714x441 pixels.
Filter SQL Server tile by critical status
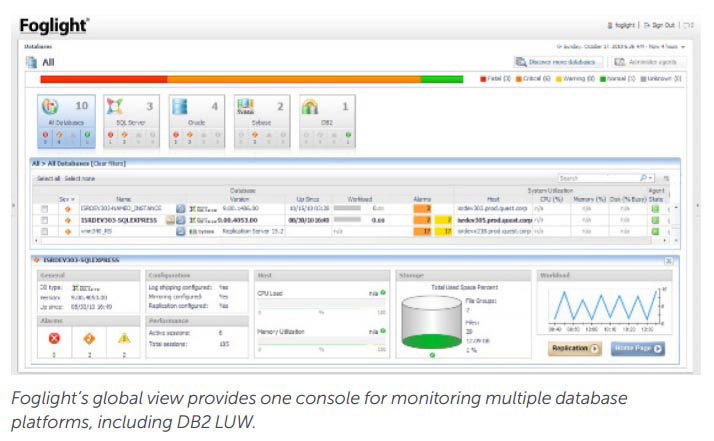124,135
